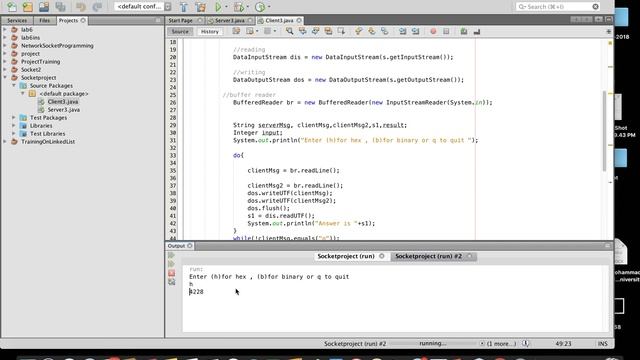This screenshot has width=640, height=360.
Task: Click the Stop Macro Recording icon
Action: click(446, 31)
